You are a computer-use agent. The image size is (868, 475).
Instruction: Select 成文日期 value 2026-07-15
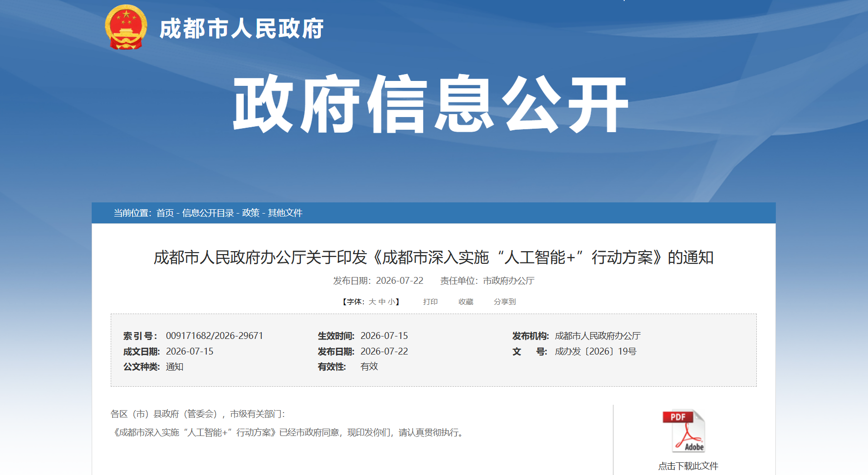click(x=190, y=351)
